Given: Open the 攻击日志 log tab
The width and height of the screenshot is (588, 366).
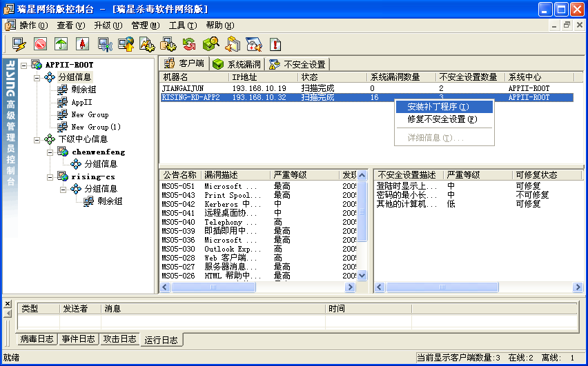Looking at the screenshot, I should 119,339.
